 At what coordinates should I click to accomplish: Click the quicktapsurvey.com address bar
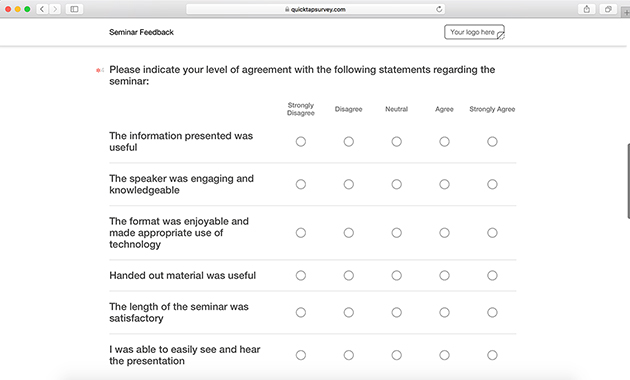(x=315, y=9)
